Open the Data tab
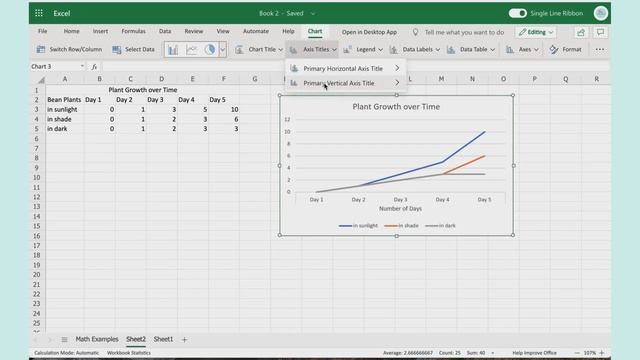Viewport: 640px width, 360px height. tap(165, 31)
